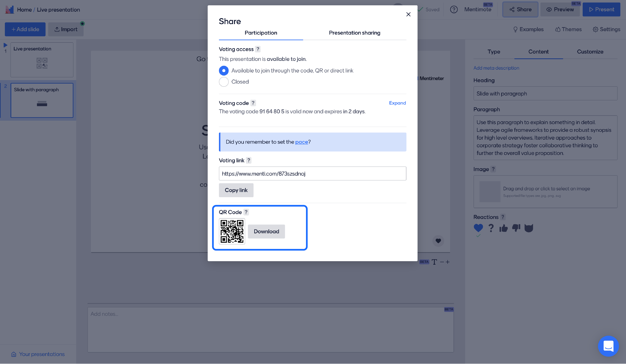Select Available to join radio button
The height and width of the screenshot is (364, 626).
point(223,71)
